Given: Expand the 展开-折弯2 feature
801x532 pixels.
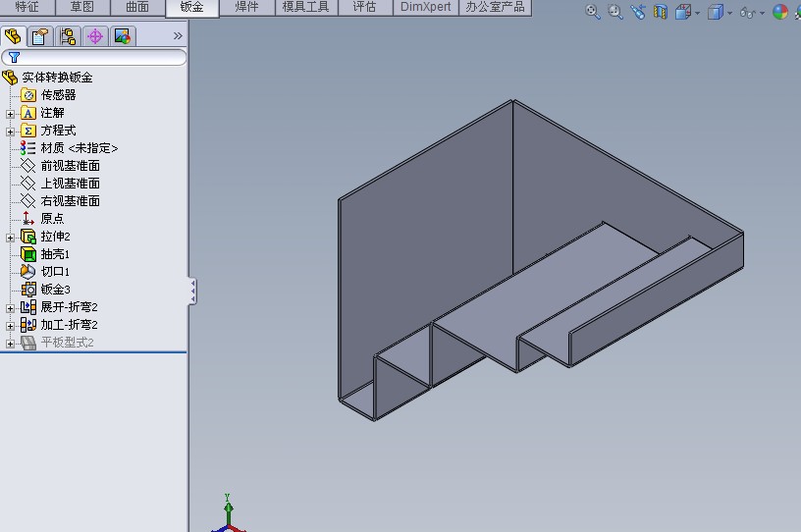Looking at the screenshot, I should [x=10, y=308].
